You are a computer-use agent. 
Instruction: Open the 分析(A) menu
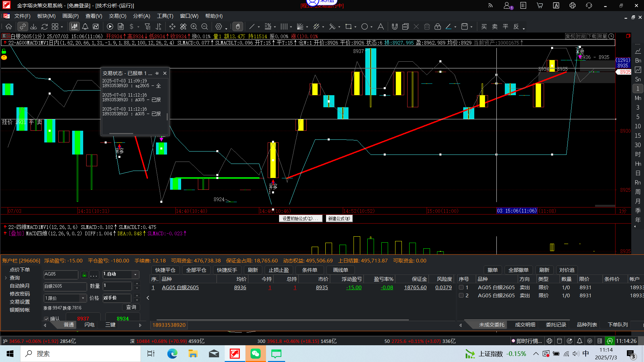(x=141, y=16)
